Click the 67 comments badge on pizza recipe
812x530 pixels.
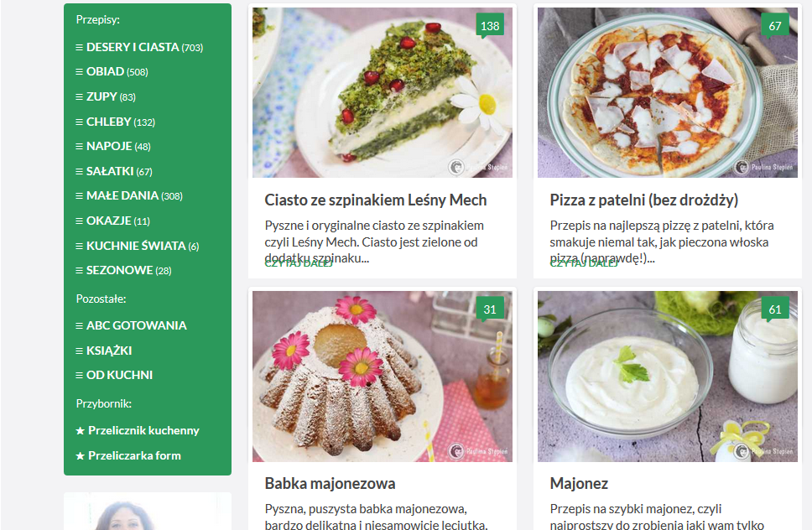point(775,25)
